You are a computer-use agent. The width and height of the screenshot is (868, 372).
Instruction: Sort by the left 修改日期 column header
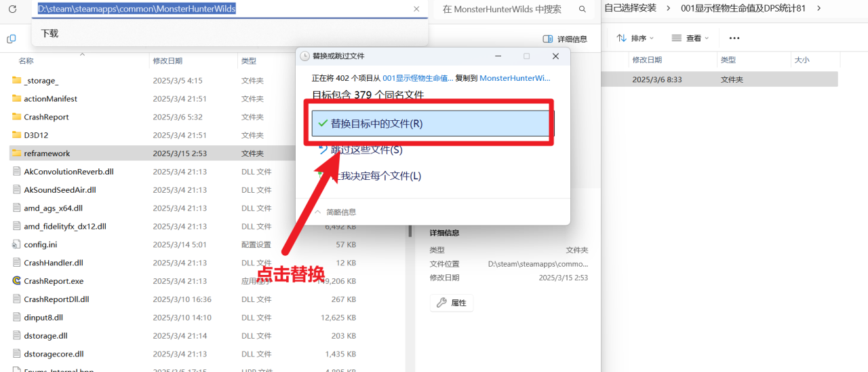(x=166, y=60)
